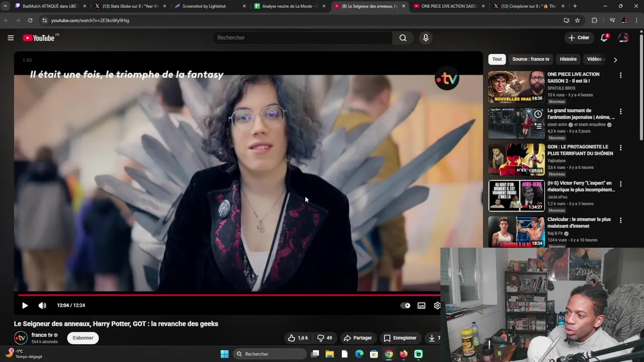Reload the page

(30, 20)
